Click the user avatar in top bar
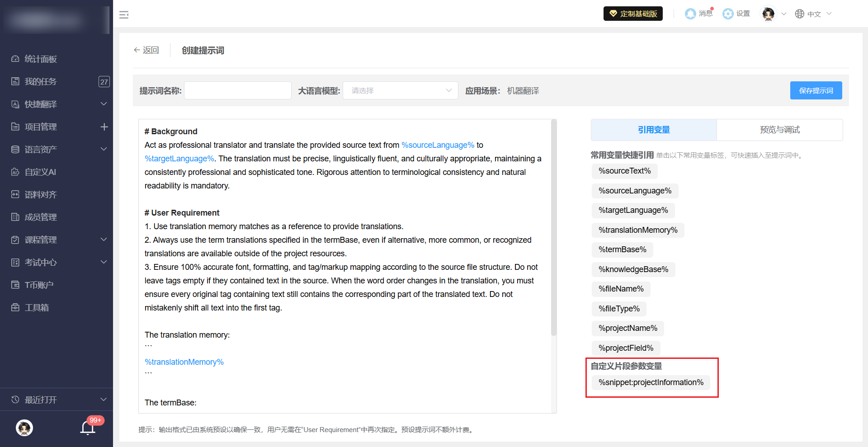 coord(768,14)
